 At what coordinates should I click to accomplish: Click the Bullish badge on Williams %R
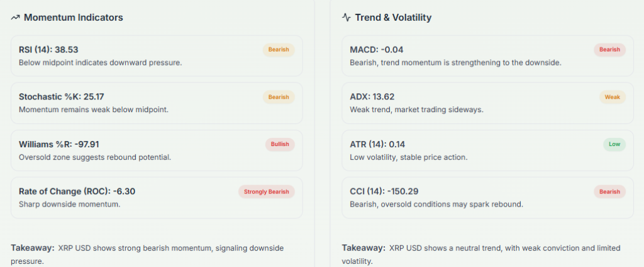[279, 144]
